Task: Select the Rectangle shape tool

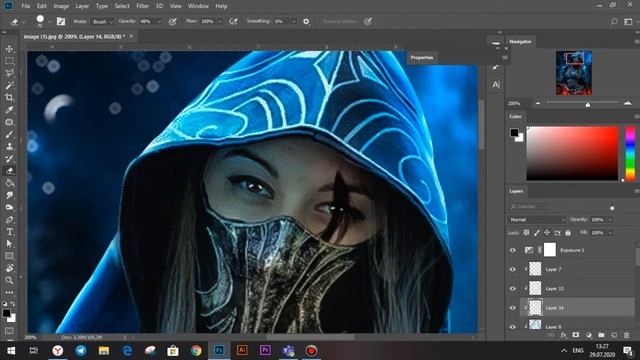Action: click(9, 256)
